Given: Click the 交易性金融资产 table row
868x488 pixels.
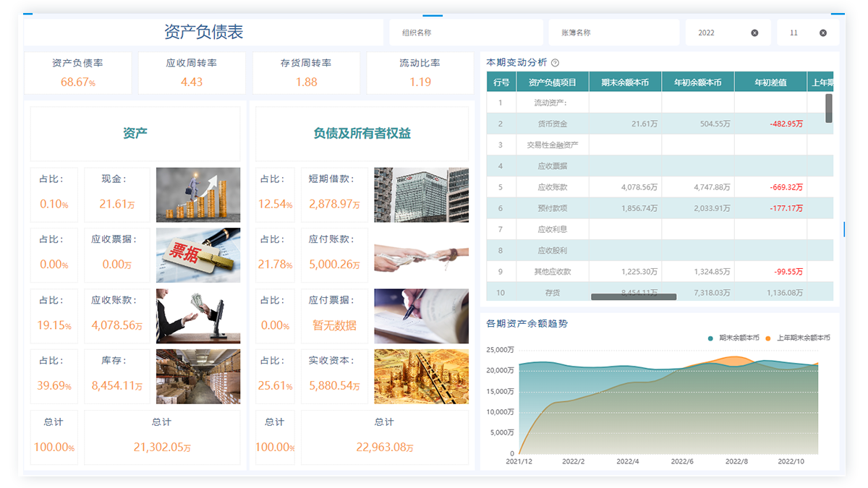Looking at the screenshot, I should (660, 145).
